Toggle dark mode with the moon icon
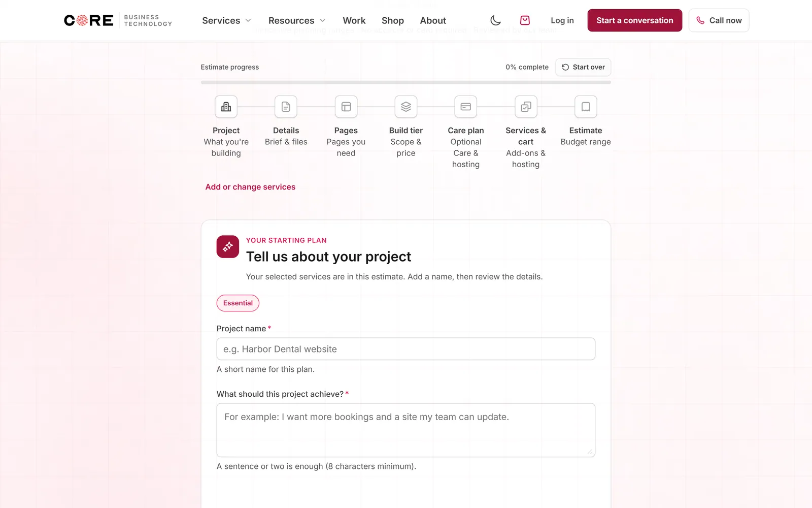812x508 pixels. pyautogui.click(x=496, y=20)
